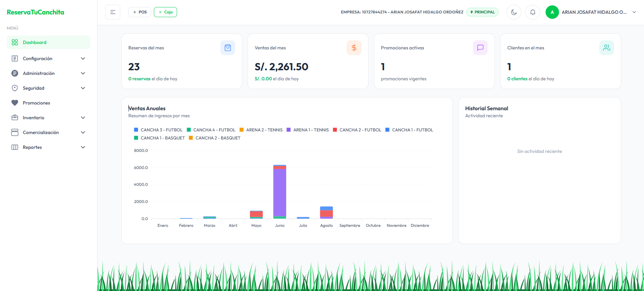Screen dimensions: 644x291
Task: Toggle CANCHA 1 - BASQUET legend entry
Action: pyautogui.click(x=160, y=138)
